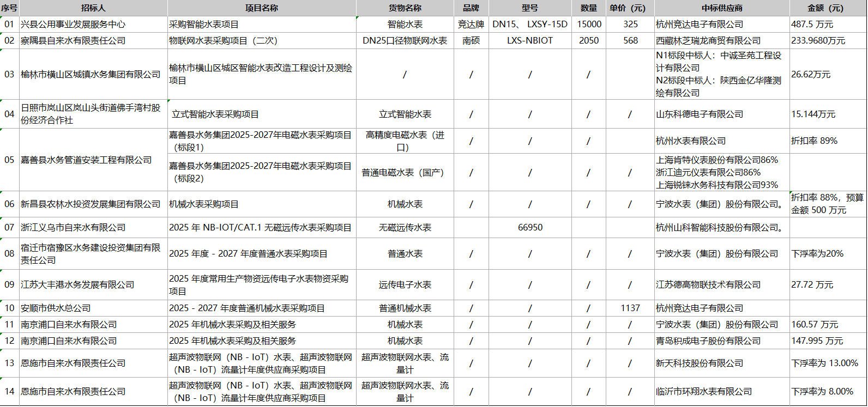868x407 pixels.
Task: Click the cell 普通电磁水表（国产）
Action: [x=405, y=172]
